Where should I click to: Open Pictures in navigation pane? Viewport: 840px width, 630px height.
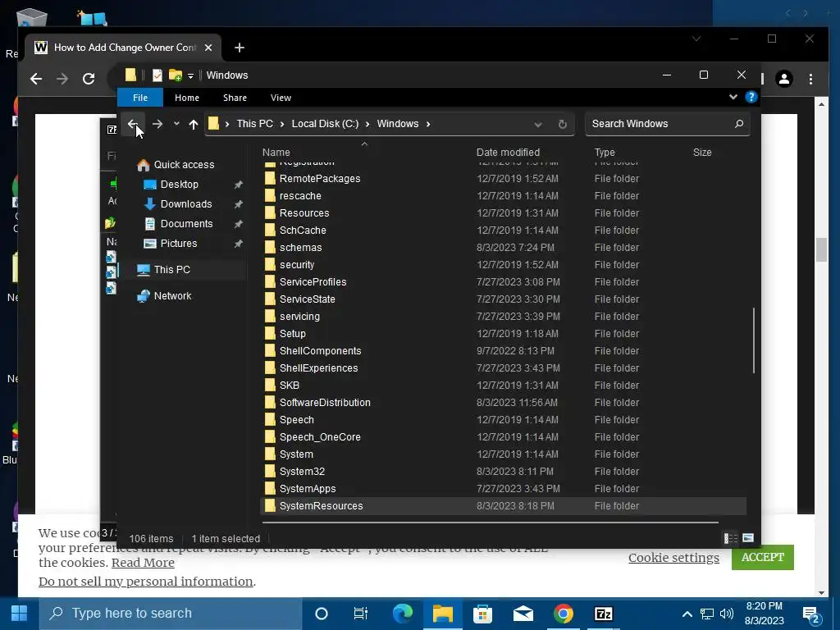click(178, 243)
